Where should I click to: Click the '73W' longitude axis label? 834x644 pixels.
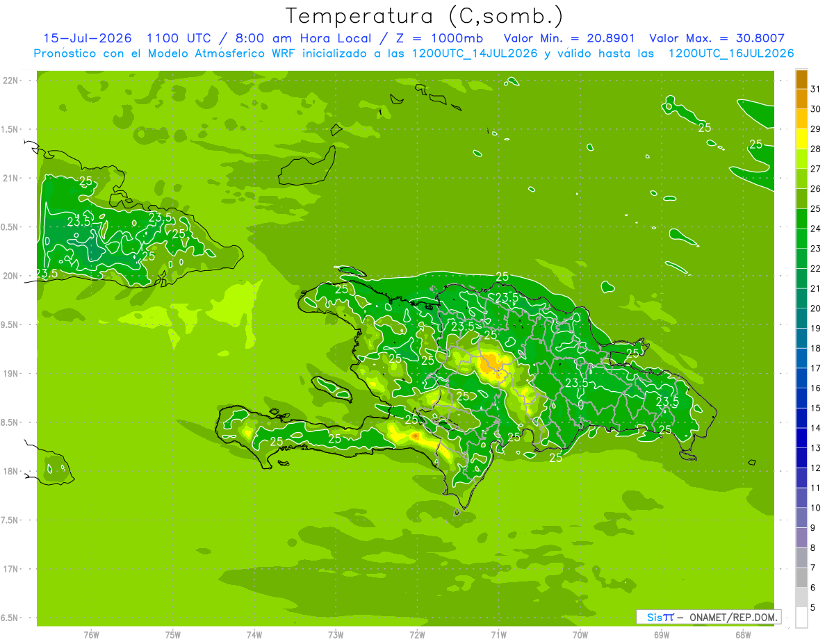point(336,635)
